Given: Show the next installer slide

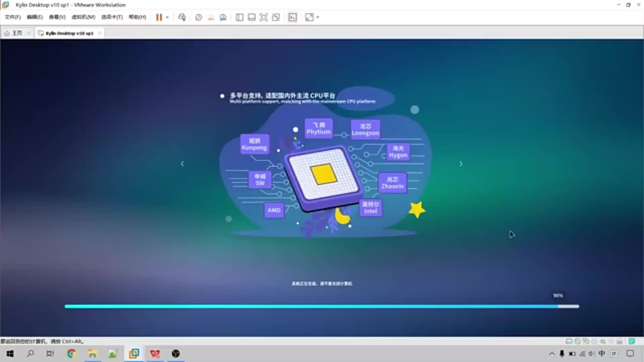Looking at the screenshot, I should click(x=461, y=164).
